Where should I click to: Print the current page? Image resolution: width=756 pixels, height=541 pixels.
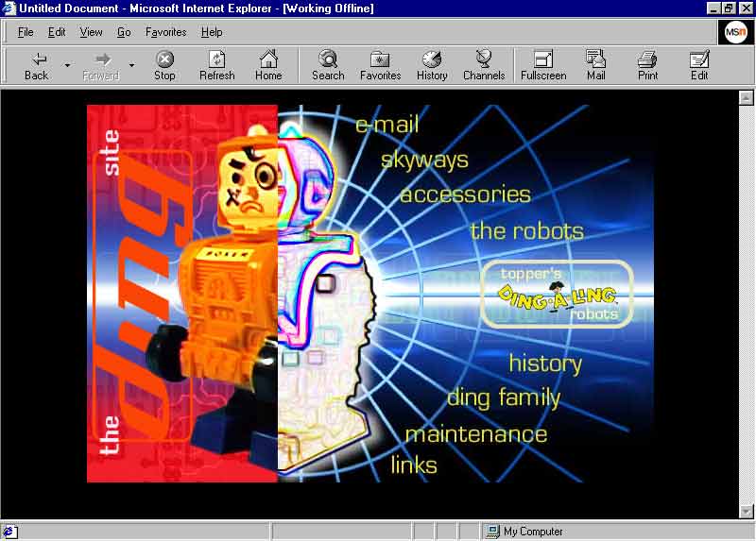pyautogui.click(x=647, y=66)
